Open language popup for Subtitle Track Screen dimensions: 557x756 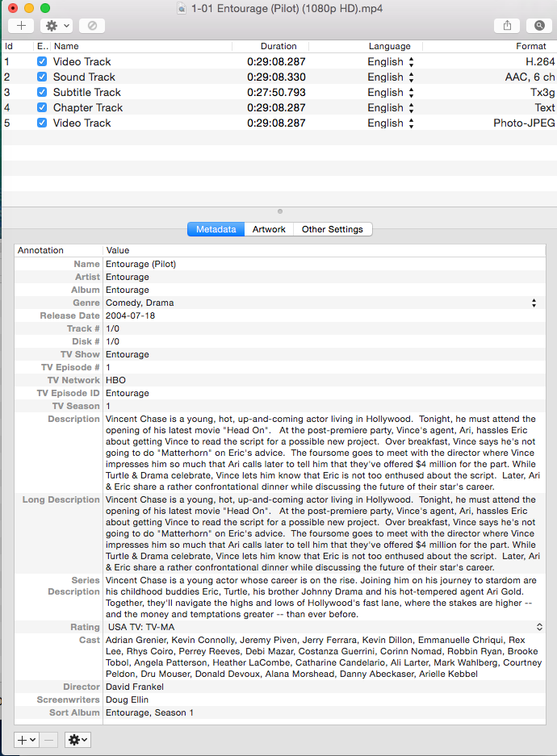(x=411, y=93)
